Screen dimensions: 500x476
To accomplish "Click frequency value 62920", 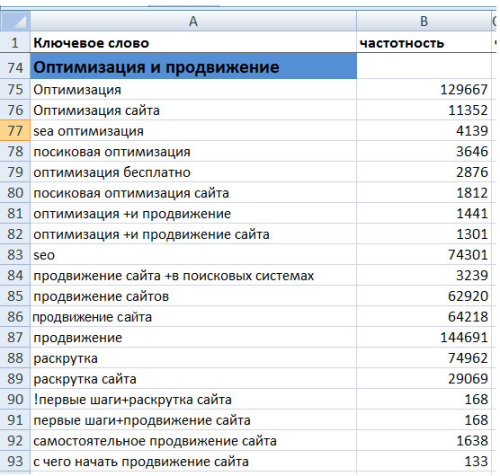I will 468,296.
